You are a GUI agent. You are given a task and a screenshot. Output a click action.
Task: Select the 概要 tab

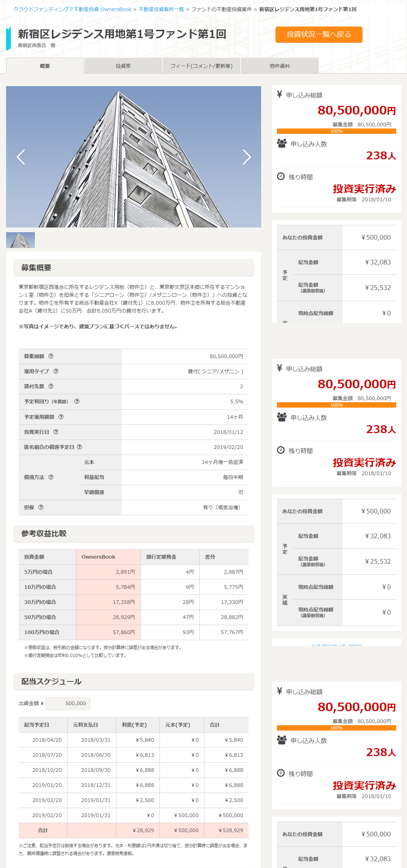[45, 66]
